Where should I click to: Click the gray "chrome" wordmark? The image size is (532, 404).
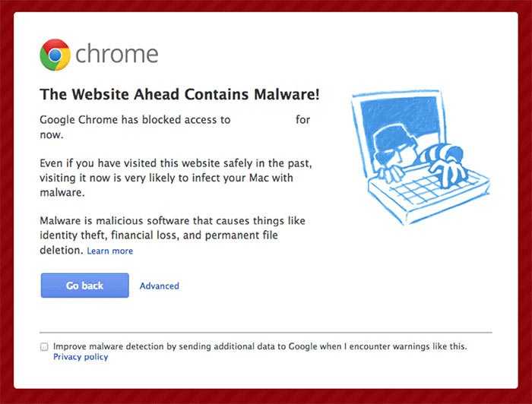pos(117,54)
